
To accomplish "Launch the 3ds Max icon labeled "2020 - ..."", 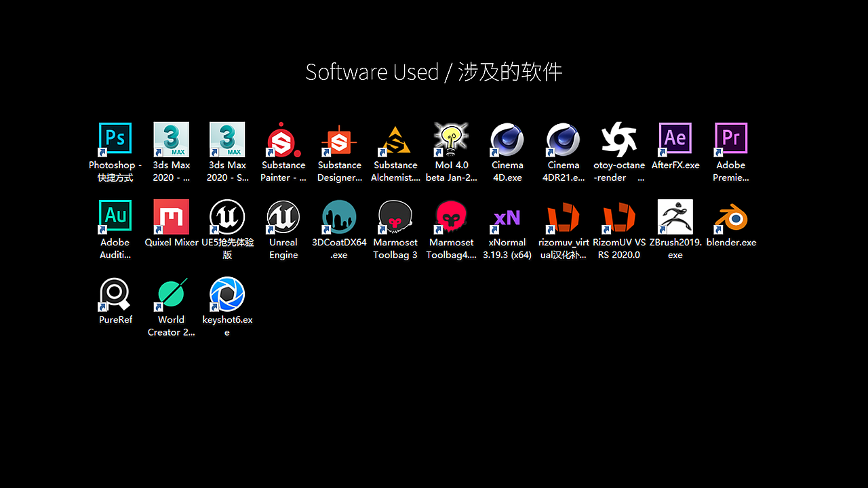I will tap(172, 139).
